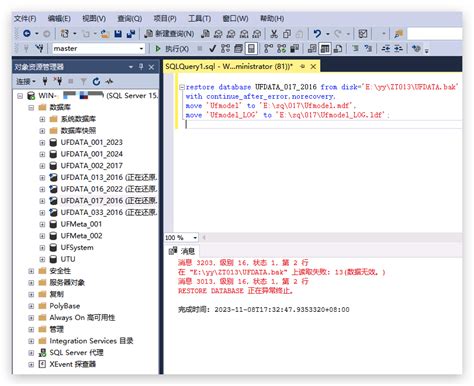Open the 查询(Q) menu
The width and height of the screenshot is (474, 386).
point(130,18)
